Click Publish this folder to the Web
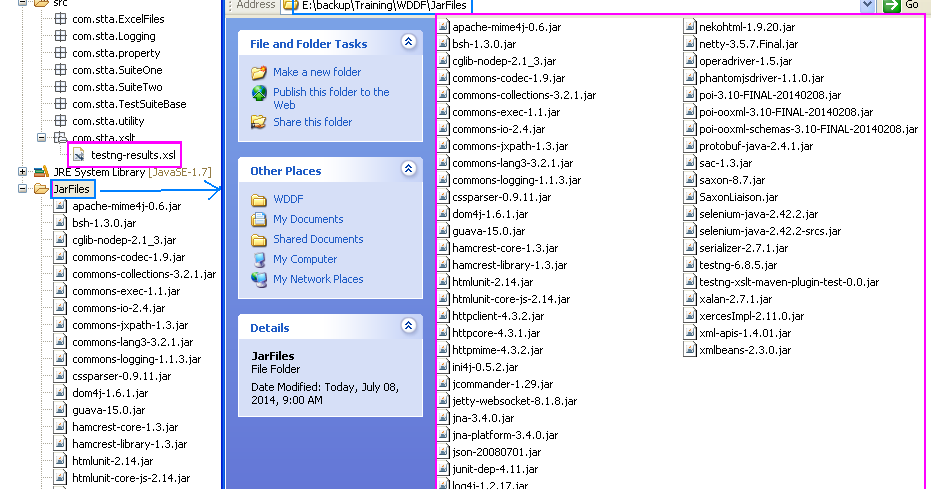The image size is (931, 489). coord(331,99)
